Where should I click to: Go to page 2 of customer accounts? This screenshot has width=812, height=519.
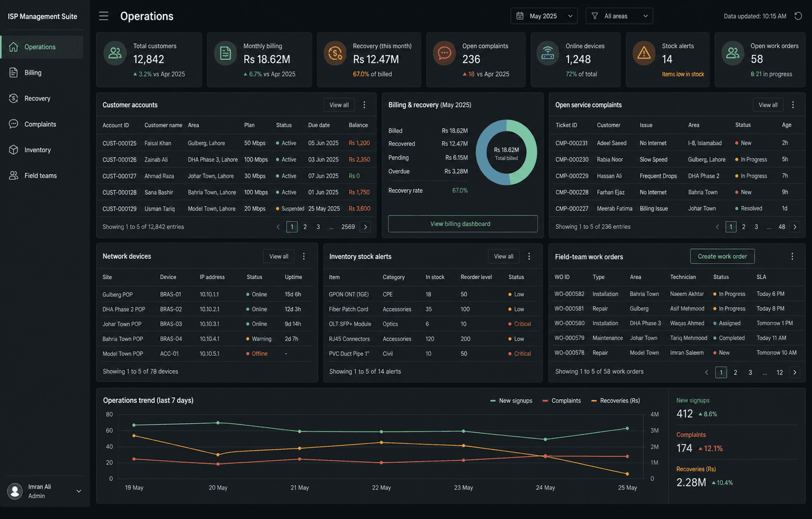click(x=305, y=227)
